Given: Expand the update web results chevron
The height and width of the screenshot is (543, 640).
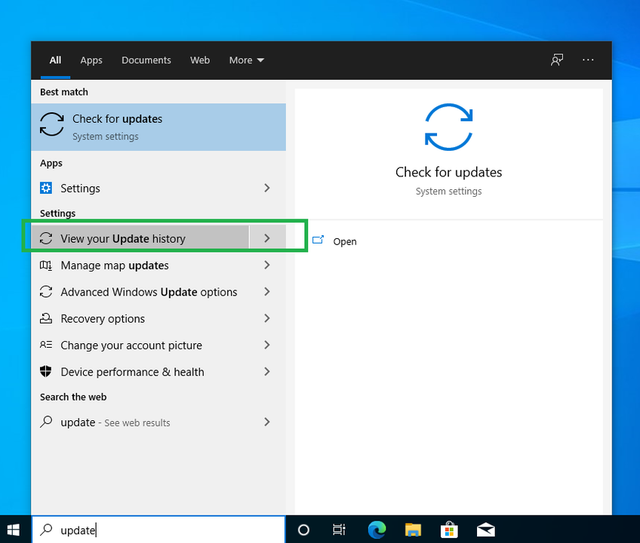Looking at the screenshot, I should (x=267, y=422).
